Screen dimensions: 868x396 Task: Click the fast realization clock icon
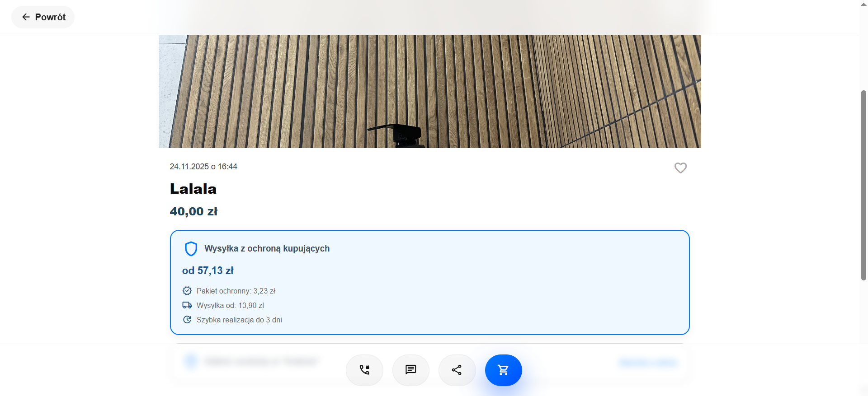click(x=187, y=320)
